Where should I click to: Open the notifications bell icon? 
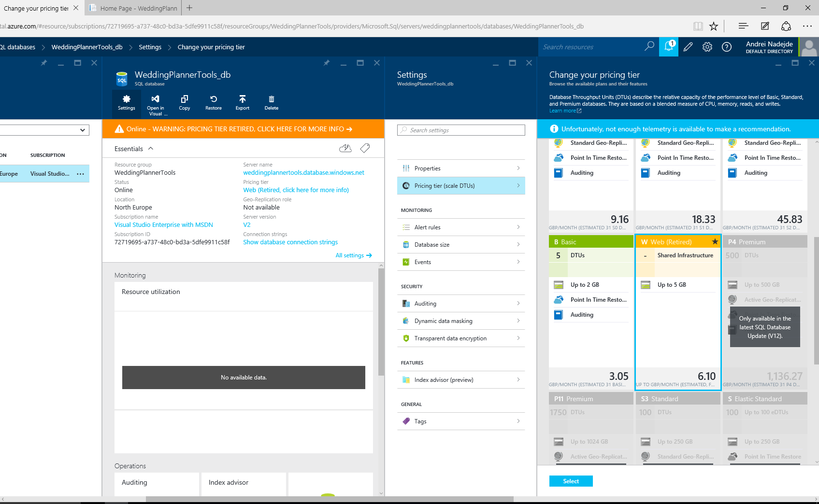[669, 47]
